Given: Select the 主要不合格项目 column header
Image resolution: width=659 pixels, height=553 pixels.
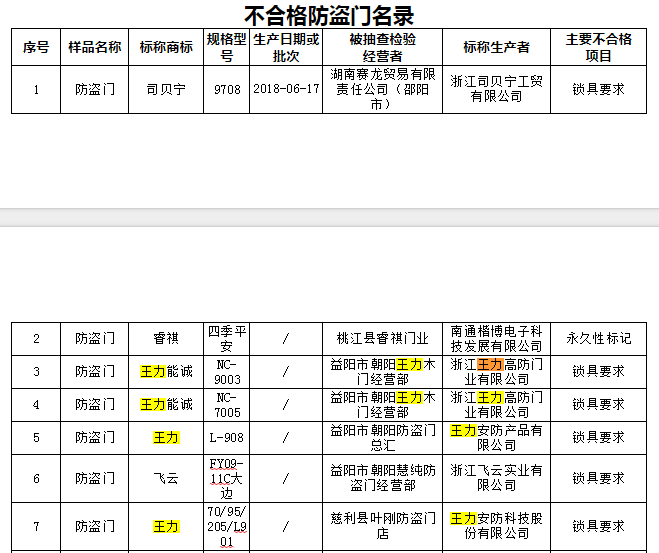Looking at the screenshot, I should click(598, 47).
